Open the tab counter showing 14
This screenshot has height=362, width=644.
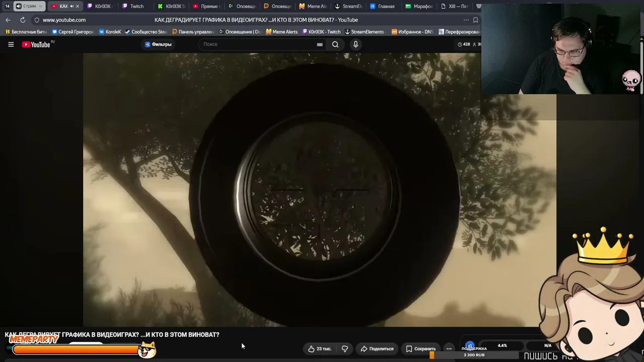click(x=7, y=6)
